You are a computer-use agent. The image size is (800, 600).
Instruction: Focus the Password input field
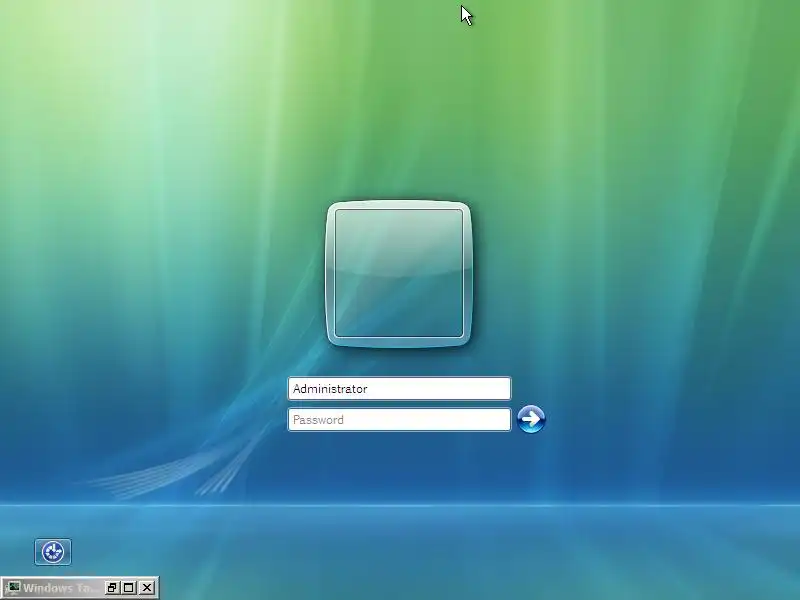[399, 420]
